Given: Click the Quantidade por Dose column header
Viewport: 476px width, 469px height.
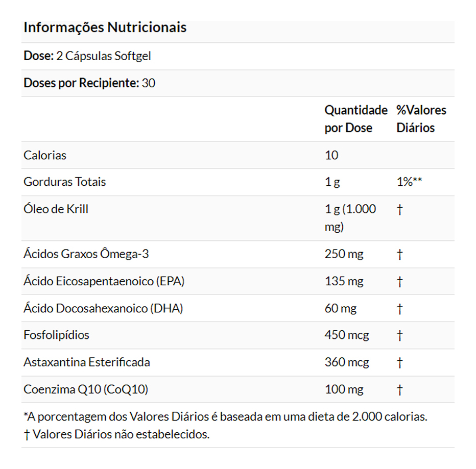Looking at the screenshot, I should click(x=356, y=119).
